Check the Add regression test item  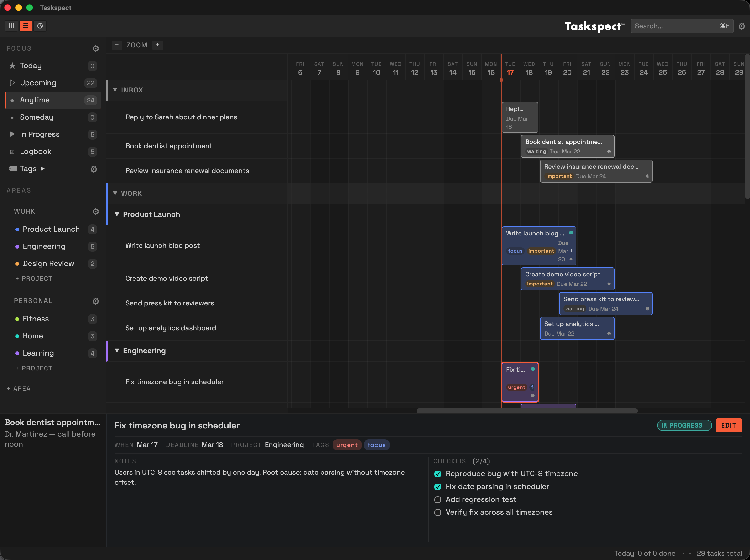pyautogui.click(x=437, y=499)
